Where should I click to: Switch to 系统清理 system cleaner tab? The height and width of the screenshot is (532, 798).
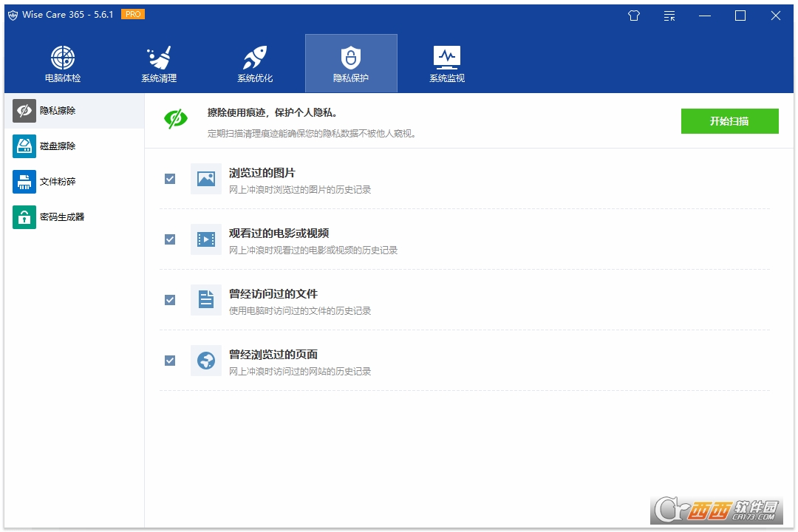(x=159, y=64)
